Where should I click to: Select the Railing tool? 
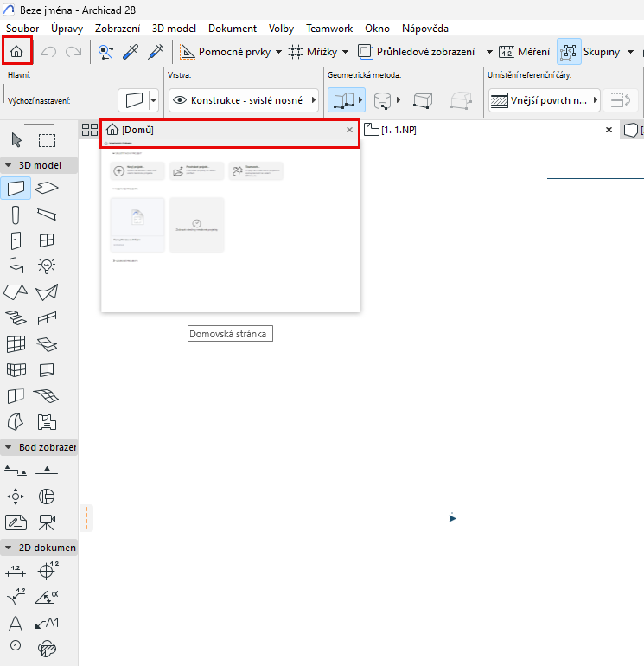[47, 317]
